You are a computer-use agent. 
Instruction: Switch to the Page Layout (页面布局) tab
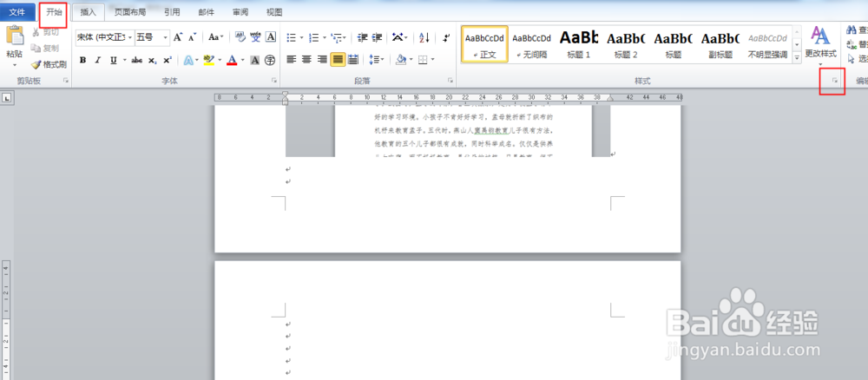pos(130,11)
